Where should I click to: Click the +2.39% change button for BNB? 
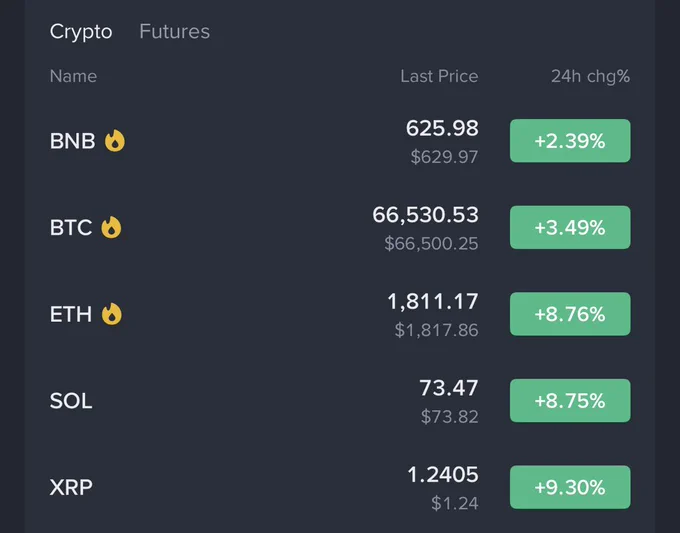tap(570, 141)
